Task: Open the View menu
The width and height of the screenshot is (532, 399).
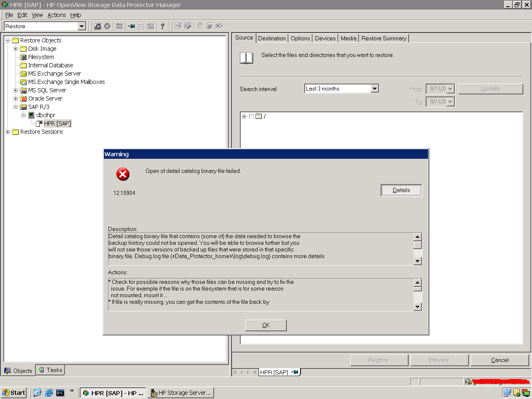Action: pos(37,15)
